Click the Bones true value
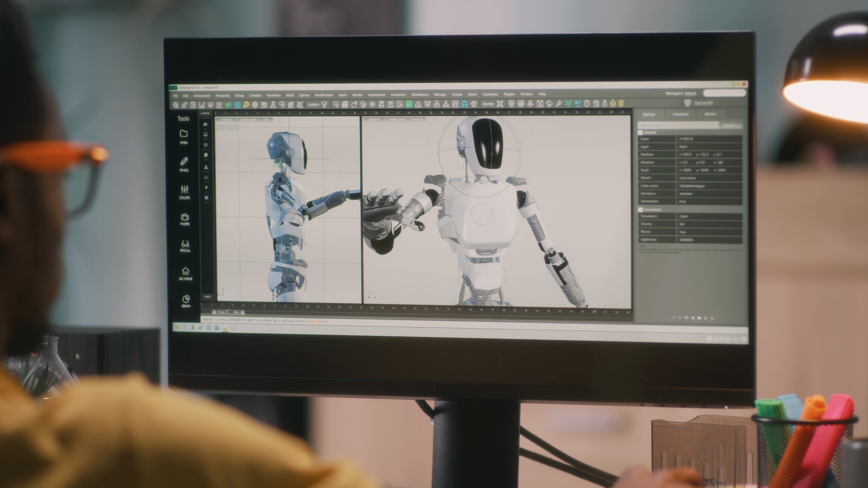Image resolution: width=868 pixels, height=488 pixels. click(709, 232)
